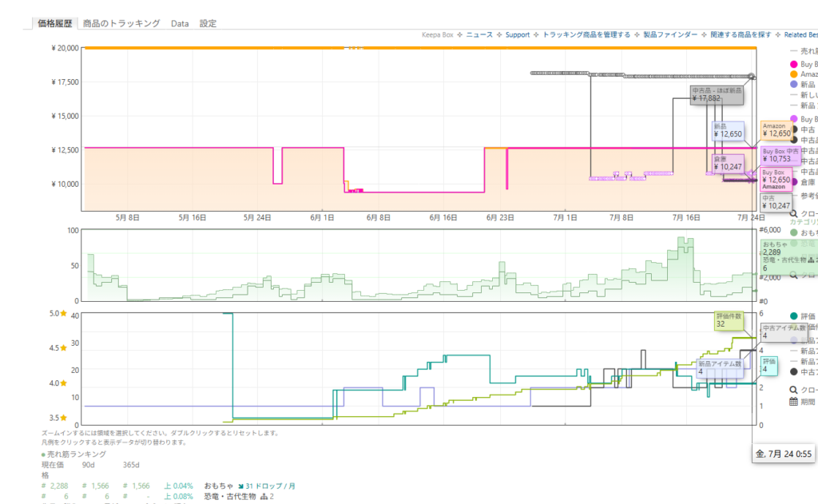
Task: Click the 中古アイテム数 4 flag
Action: point(784,331)
